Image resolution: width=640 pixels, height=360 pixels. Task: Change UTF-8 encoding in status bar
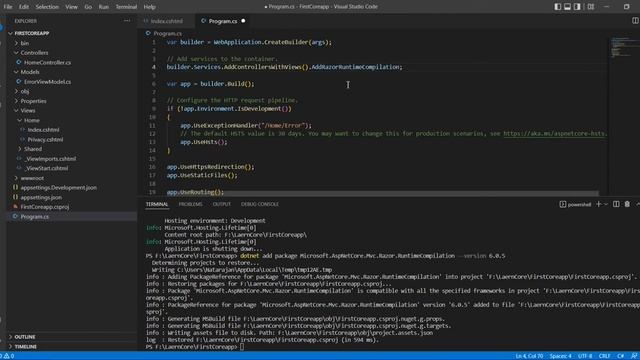(x=585, y=356)
